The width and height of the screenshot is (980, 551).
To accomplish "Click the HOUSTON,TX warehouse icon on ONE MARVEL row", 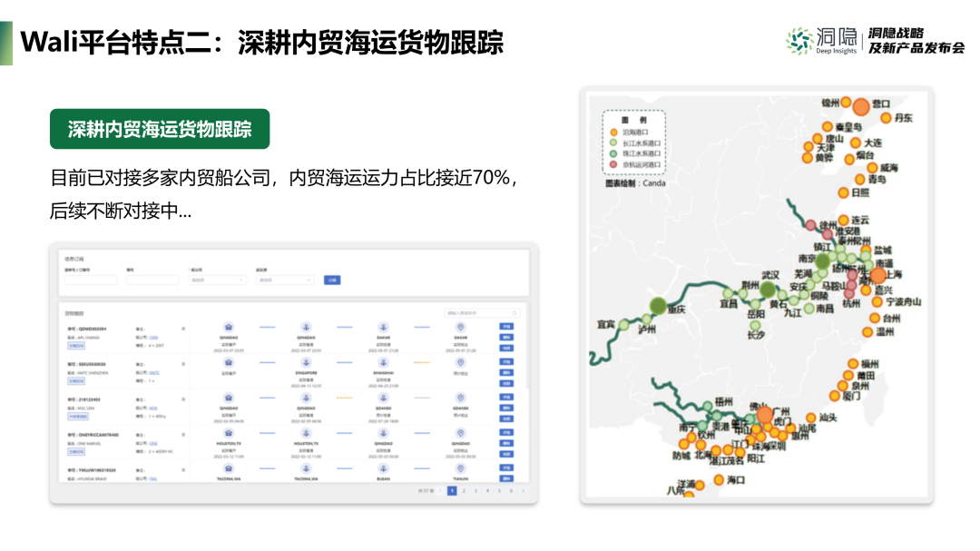I will coord(228,434).
